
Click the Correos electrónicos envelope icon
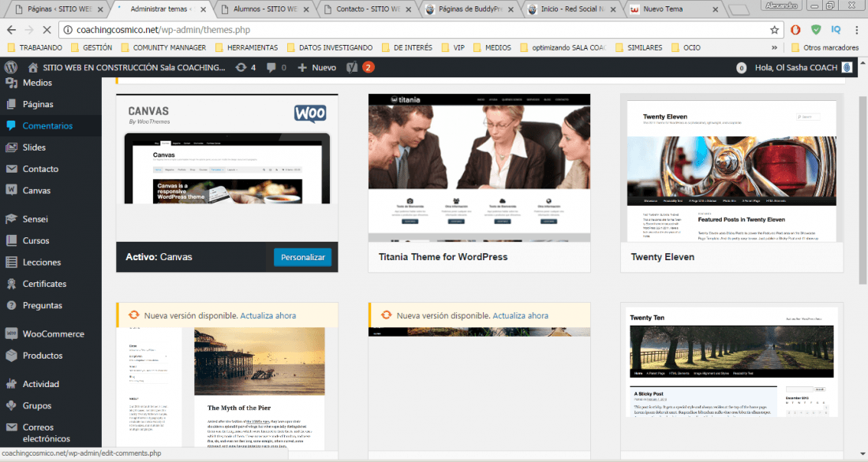coord(11,427)
